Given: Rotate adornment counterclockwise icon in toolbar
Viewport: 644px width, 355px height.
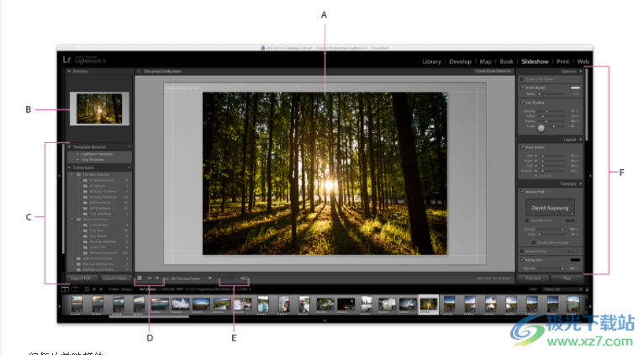Looking at the screenshot, I should click(222, 278).
